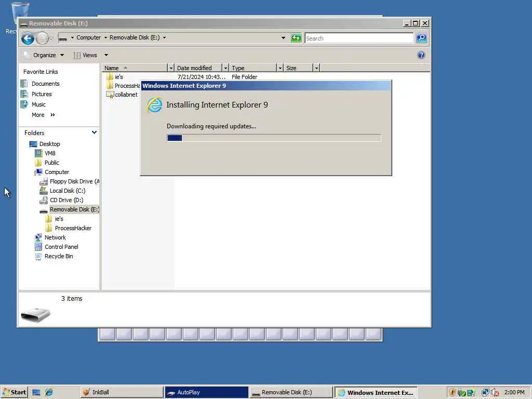Sort by Type column header
Screen dimensions: 532x399
click(x=253, y=68)
